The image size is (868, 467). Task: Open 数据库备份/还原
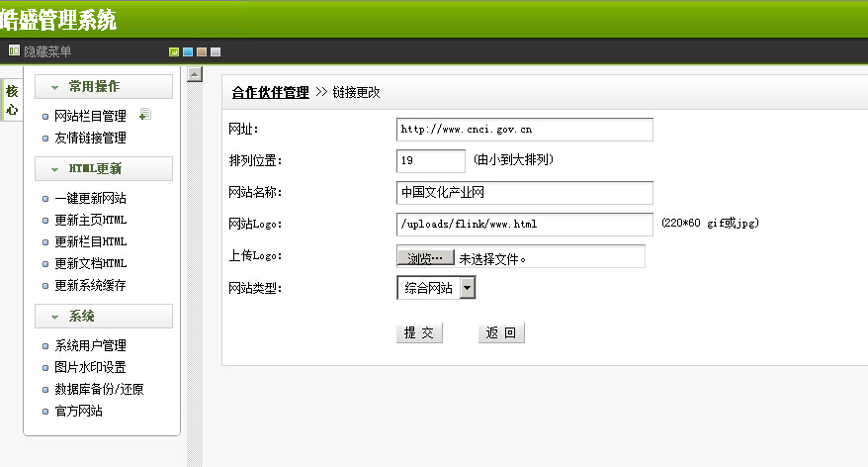point(99,390)
